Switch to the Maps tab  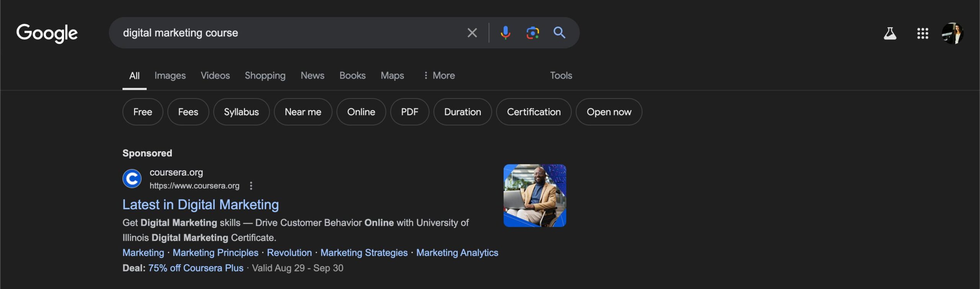(392, 76)
